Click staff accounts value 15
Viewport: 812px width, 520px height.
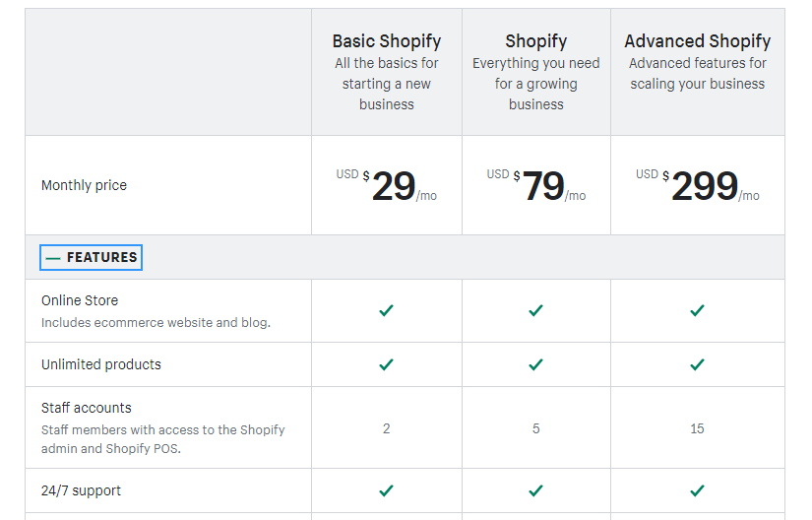697,428
